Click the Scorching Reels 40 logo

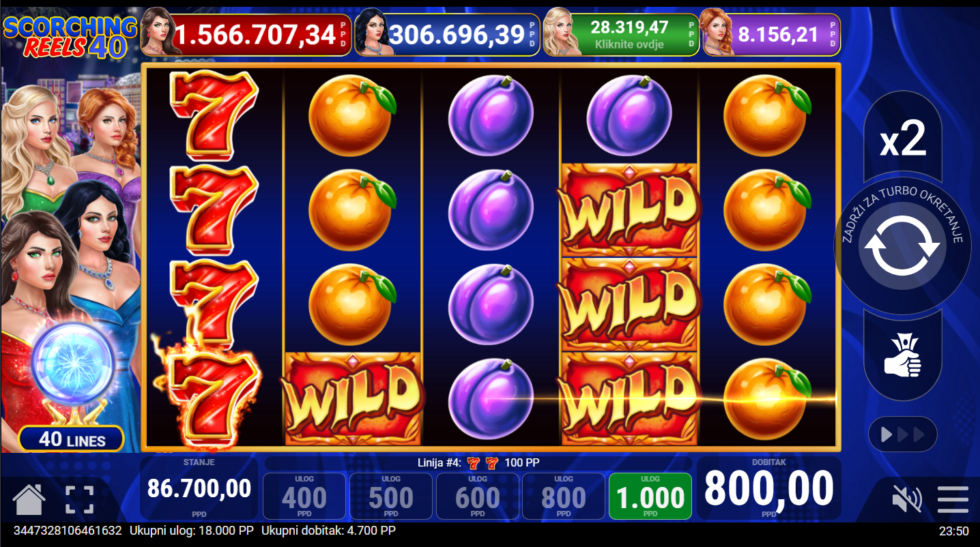[70, 35]
